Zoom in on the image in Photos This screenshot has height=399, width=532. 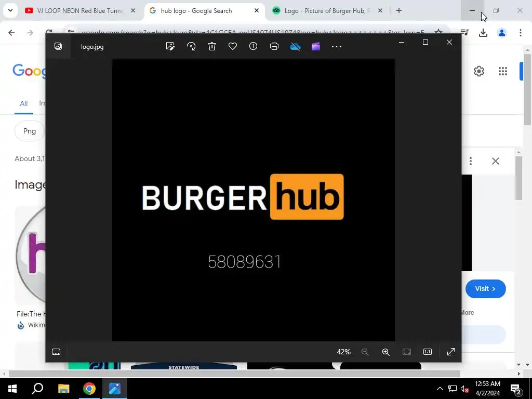[386, 352]
